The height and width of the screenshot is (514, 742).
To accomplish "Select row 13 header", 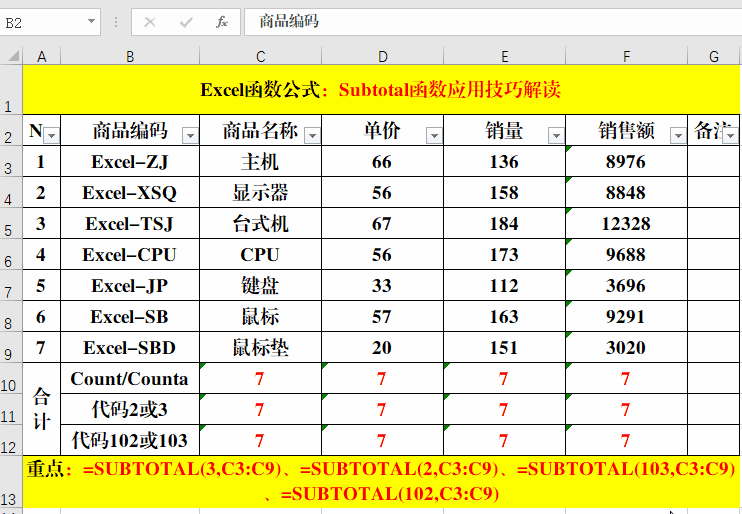I will (x=11, y=482).
